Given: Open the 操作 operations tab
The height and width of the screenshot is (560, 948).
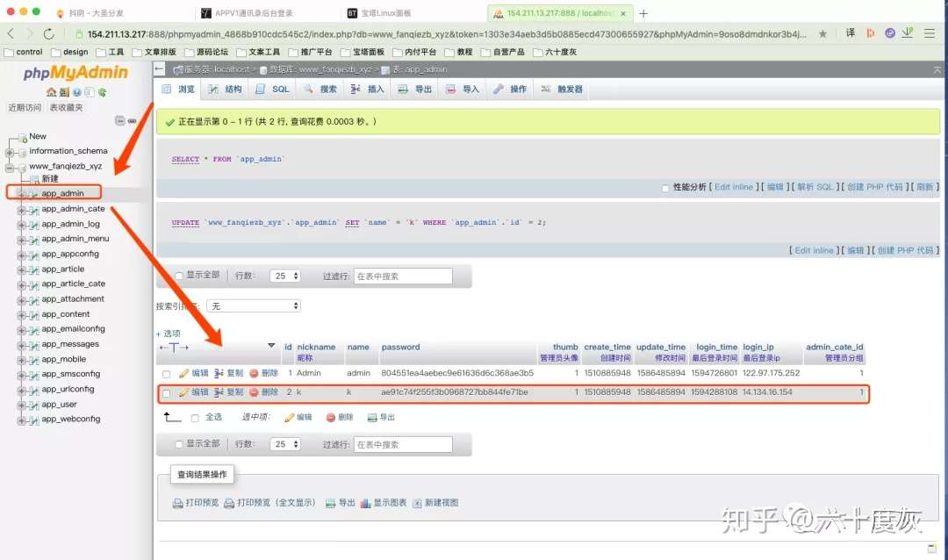Looking at the screenshot, I should [510, 89].
